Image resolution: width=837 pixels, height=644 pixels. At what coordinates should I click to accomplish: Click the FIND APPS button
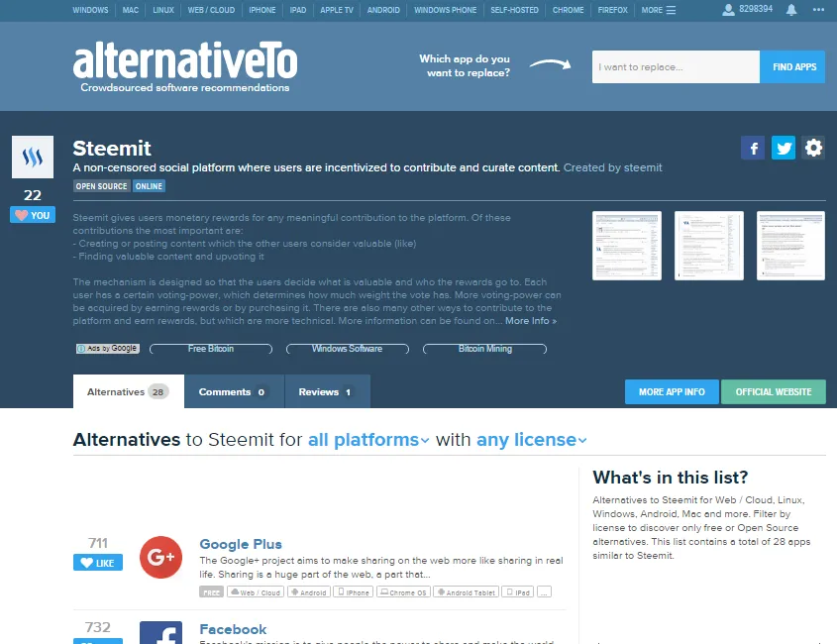[792, 66]
